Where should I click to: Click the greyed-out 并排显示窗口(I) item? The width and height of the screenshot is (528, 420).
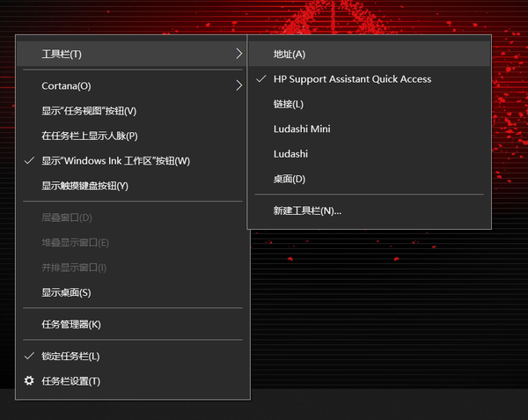click(74, 268)
